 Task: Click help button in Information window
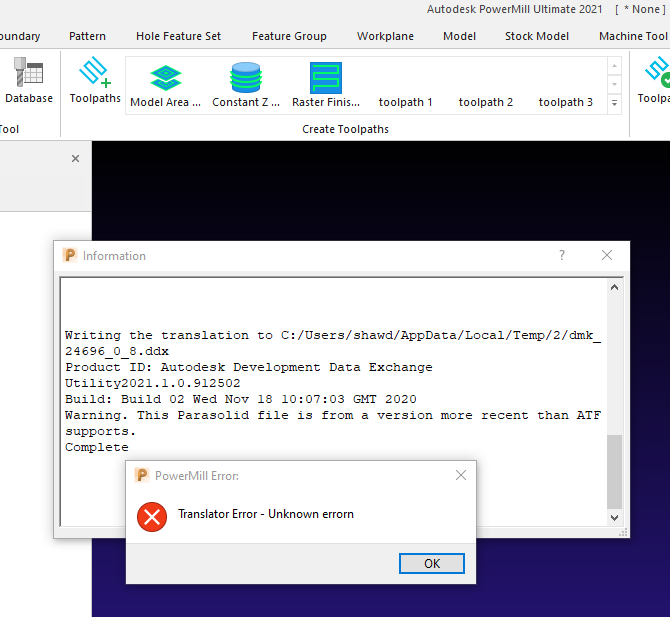click(561, 255)
